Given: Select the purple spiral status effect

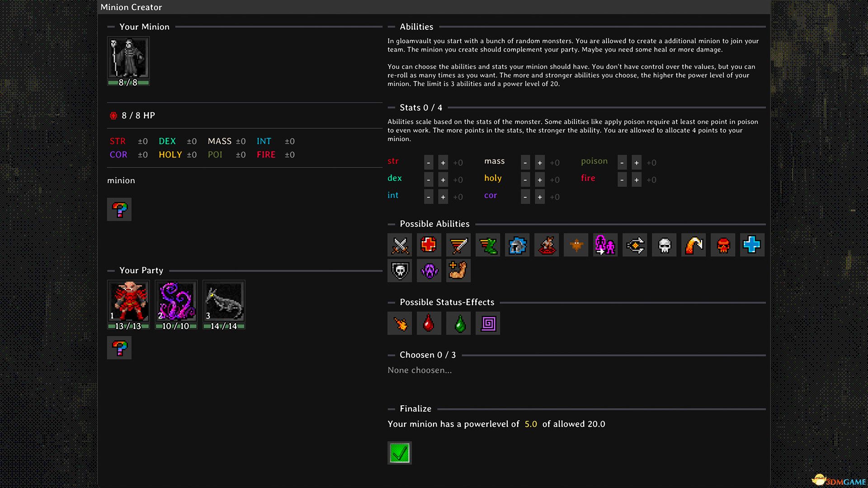Looking at the screenshot, I should (488, 324).
